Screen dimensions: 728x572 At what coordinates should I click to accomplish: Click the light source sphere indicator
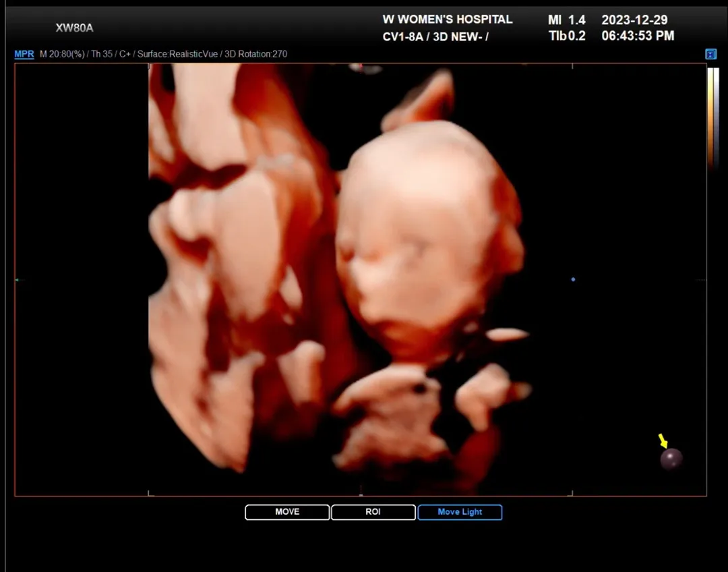[671, 459]
